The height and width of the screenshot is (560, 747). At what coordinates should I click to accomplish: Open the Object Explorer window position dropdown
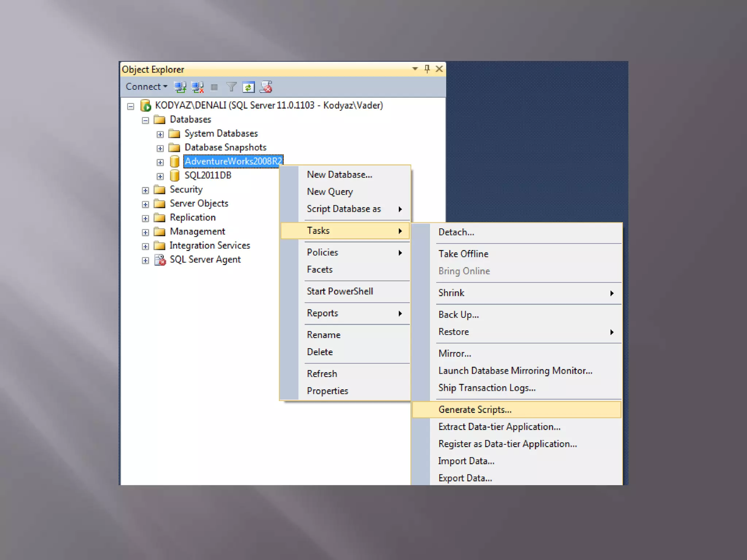click(415, 69)
